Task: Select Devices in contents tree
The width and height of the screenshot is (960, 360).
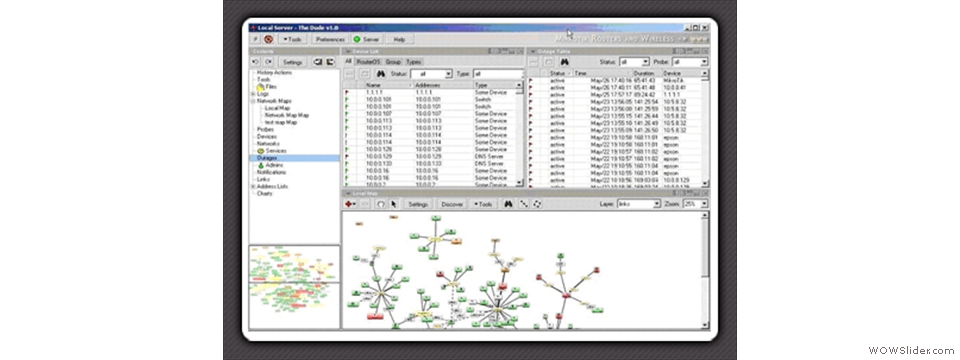Action: pos(267,137)
